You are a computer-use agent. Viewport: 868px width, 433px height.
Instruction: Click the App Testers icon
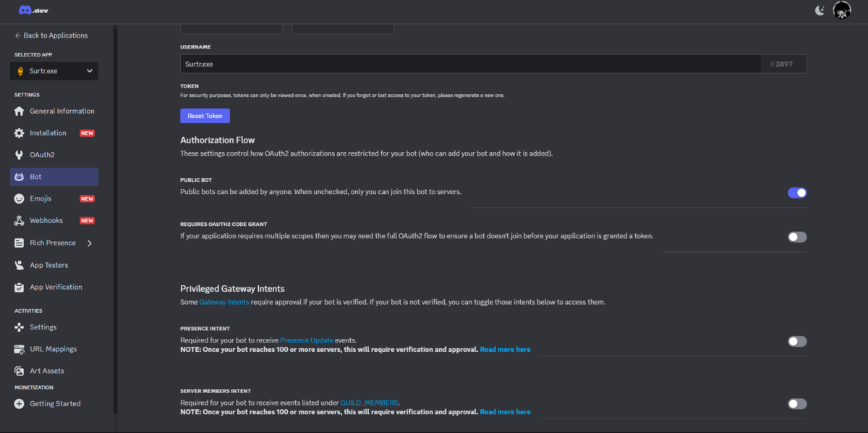[20, 265]
